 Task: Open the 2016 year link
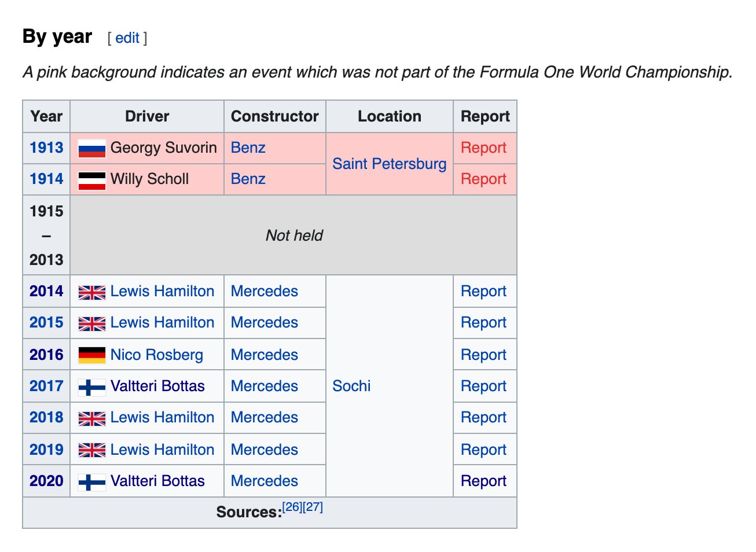click(46, 355)
